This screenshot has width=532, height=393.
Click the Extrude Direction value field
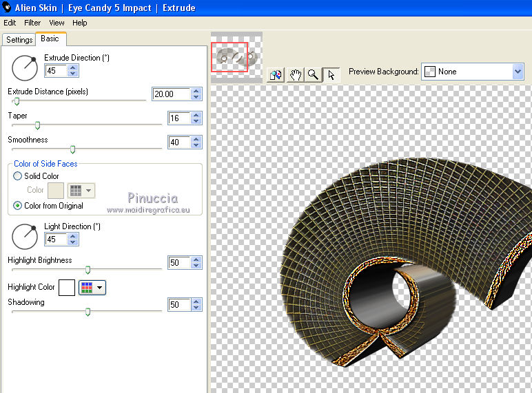point(57,71)
